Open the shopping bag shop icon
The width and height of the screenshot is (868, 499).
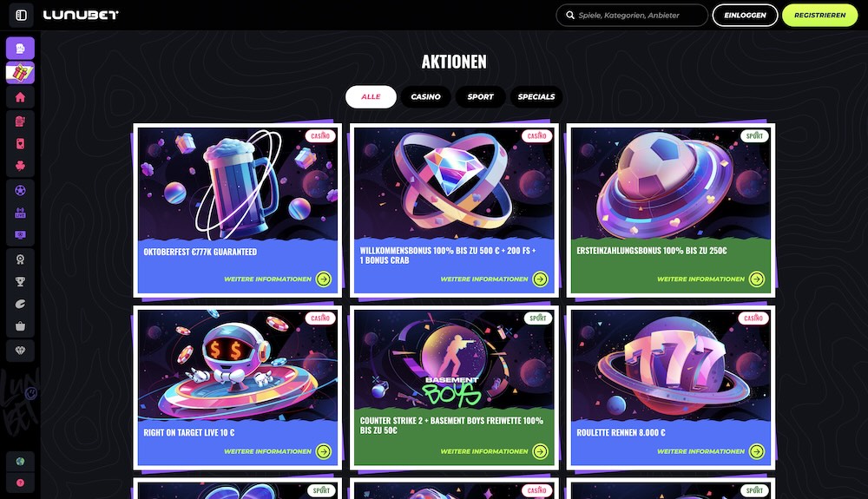click(x=21, y=325)
